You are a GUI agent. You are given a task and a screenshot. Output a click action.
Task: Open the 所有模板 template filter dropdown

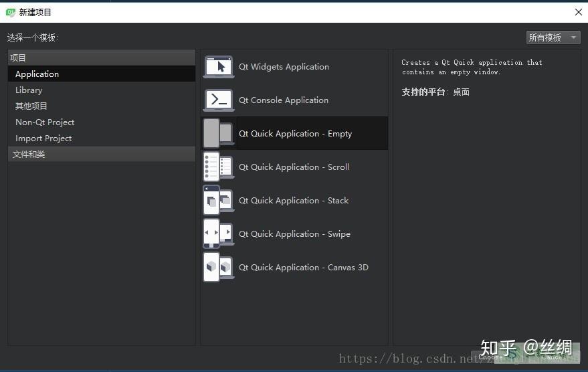[553, 37]
